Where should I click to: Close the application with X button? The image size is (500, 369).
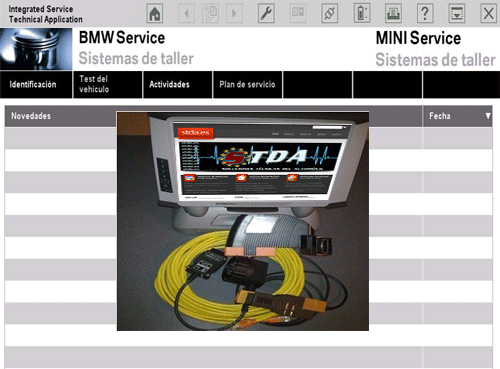(x=488, y=13)
